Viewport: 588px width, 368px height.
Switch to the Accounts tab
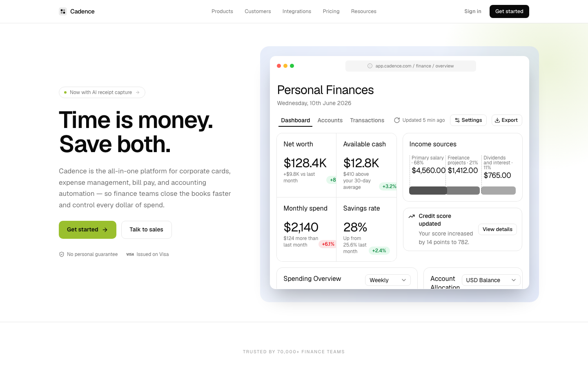(x=330, y=120)
